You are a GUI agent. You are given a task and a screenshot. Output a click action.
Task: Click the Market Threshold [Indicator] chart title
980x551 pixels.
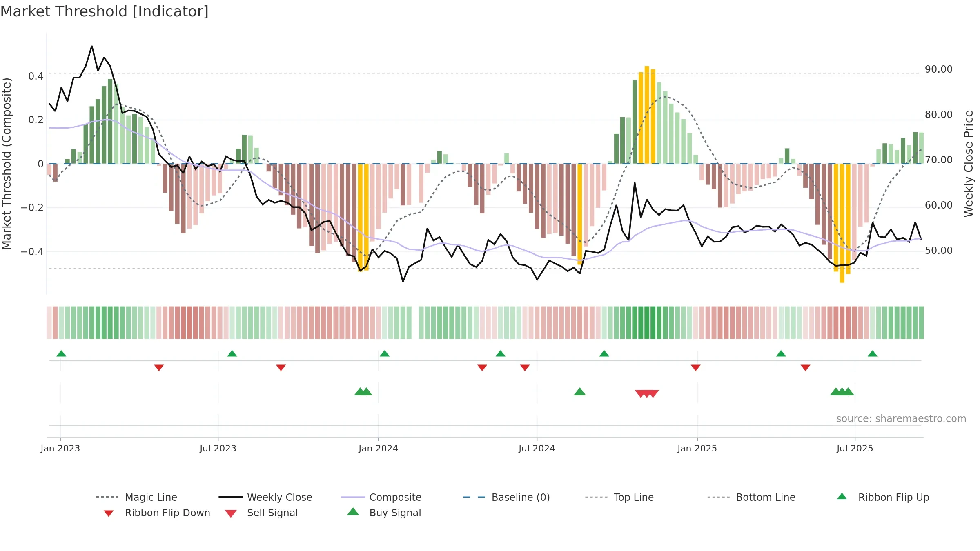click(x=105, y=11)
